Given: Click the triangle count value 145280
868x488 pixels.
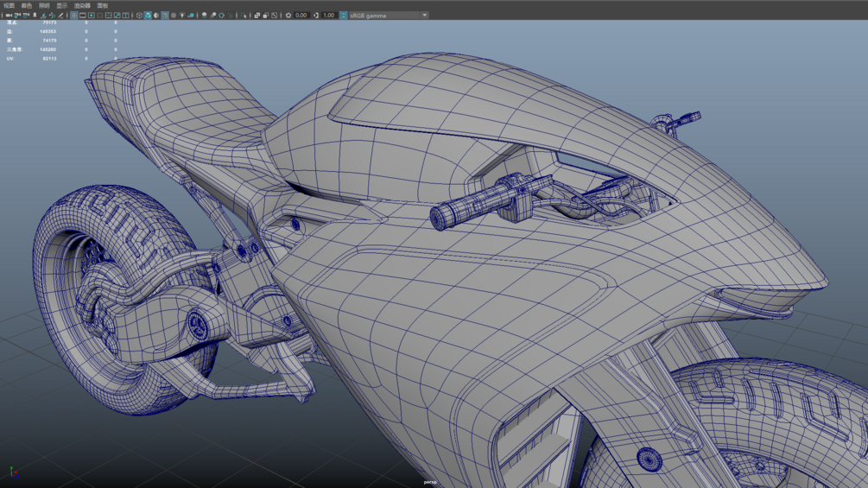Looking at the screenshot, I should pos(48,49).
